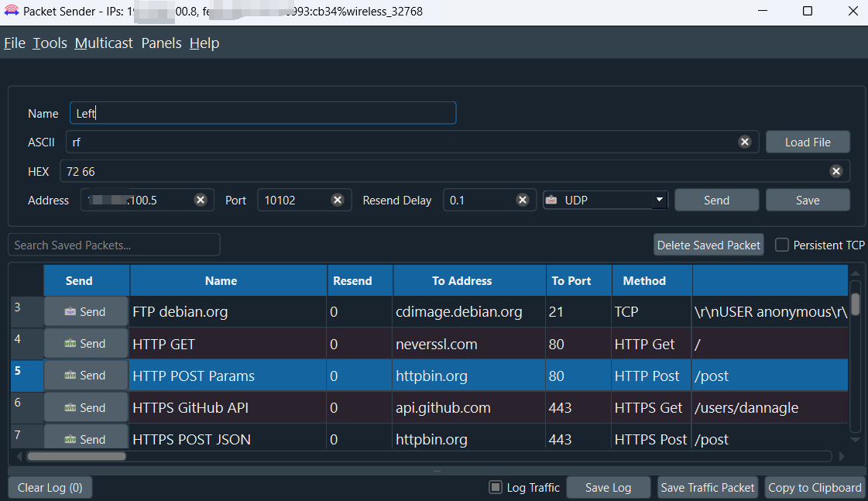This screenshot has height=501, width=868.
Task: Toggle the Log Traffic checkbox
Action: pyautogui.click(x=496, y=487)
